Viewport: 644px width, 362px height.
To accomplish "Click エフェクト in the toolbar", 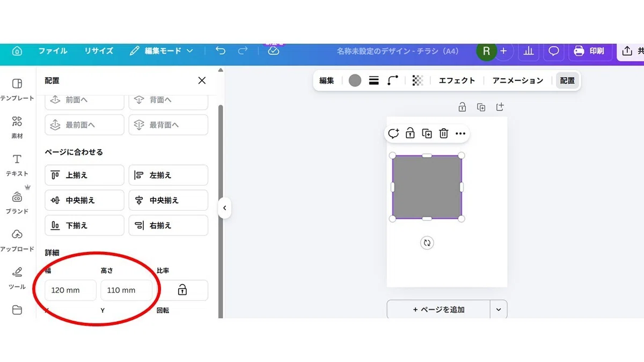I will pos(457,80).
